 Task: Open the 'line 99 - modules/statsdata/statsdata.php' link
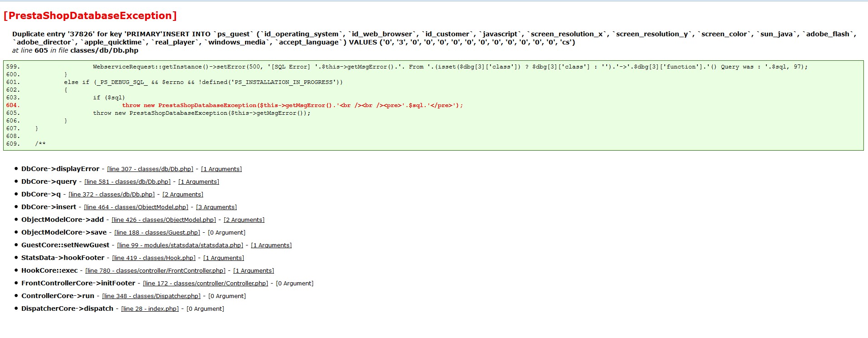click(180, 245)
